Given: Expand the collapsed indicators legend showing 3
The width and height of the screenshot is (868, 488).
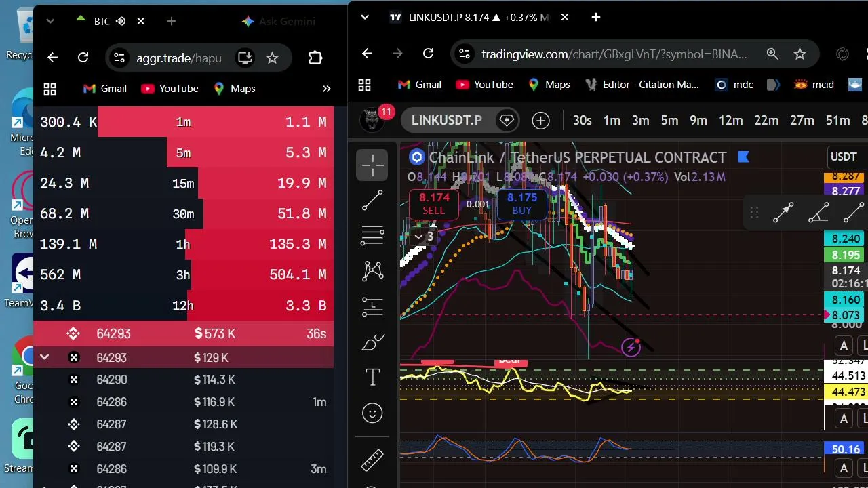Looking at the screenshot, I should 424,237.
